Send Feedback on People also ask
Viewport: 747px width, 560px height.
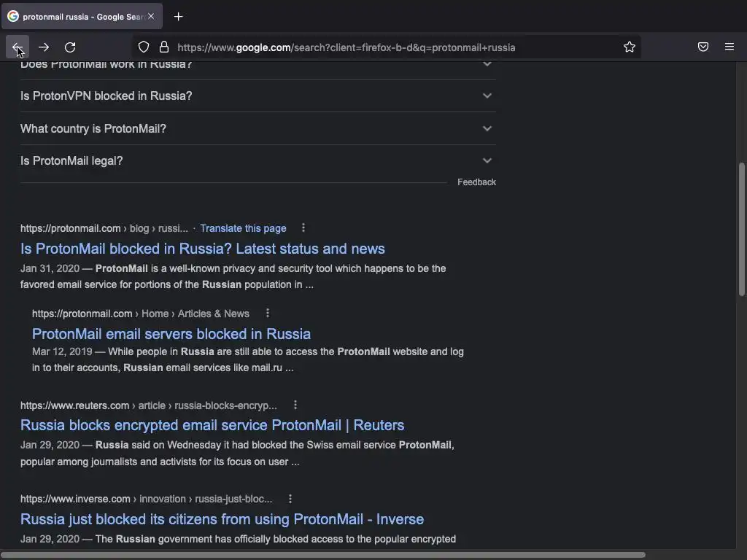tap(476, 182)
